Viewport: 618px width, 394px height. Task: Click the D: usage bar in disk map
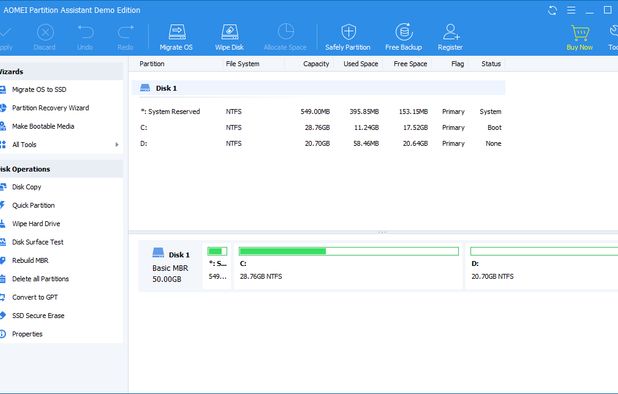544,251
